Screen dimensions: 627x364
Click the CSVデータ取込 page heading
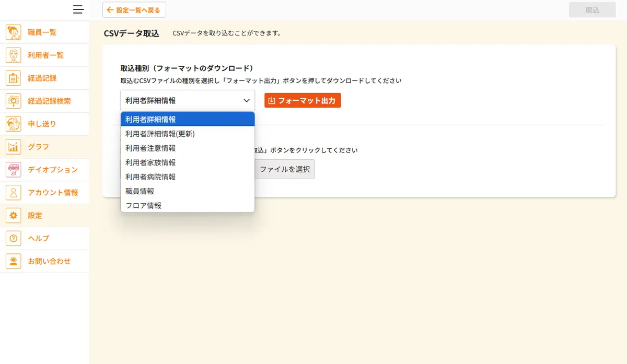pyautogui.click(x=132, y=33)
